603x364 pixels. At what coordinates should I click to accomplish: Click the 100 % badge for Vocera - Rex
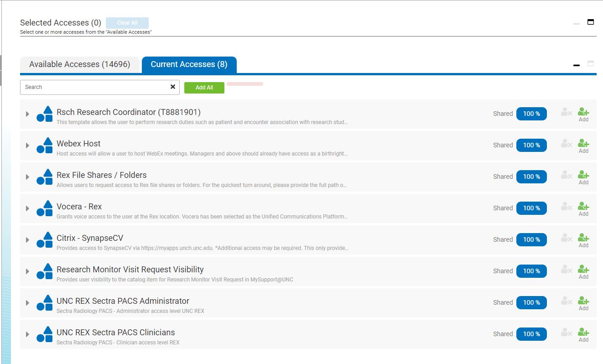point(531,208)
